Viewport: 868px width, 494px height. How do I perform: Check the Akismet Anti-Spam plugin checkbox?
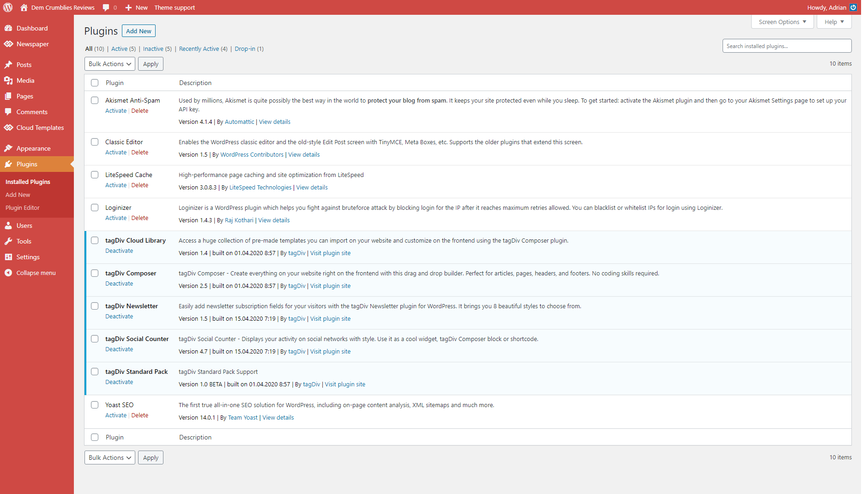pyautogui.click(x=95, y=100)
